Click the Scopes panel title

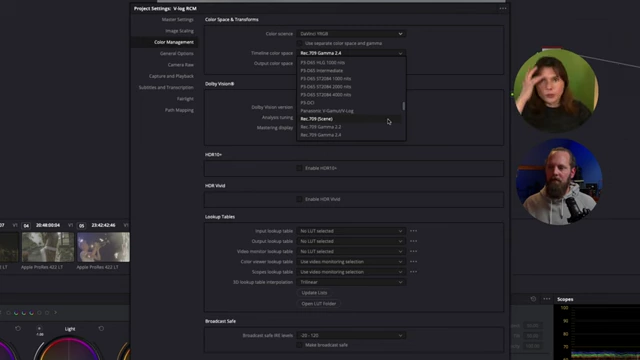565,299
